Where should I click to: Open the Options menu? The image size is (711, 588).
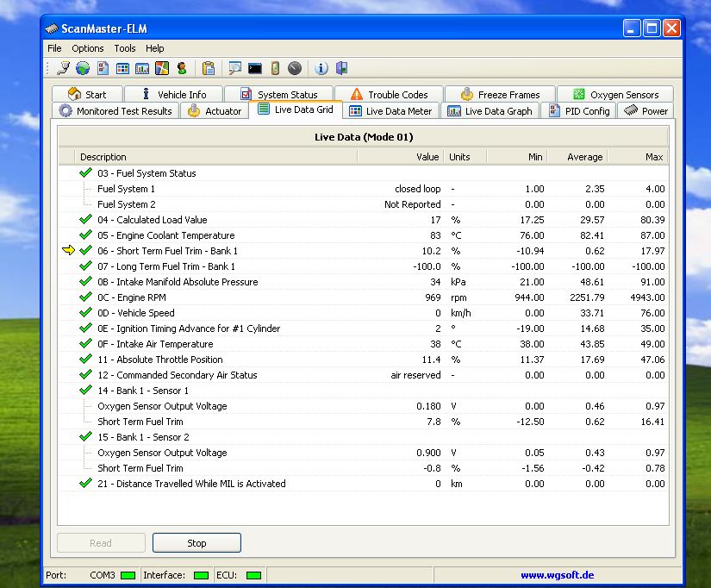pyautogui.click(x=88, y=48)
